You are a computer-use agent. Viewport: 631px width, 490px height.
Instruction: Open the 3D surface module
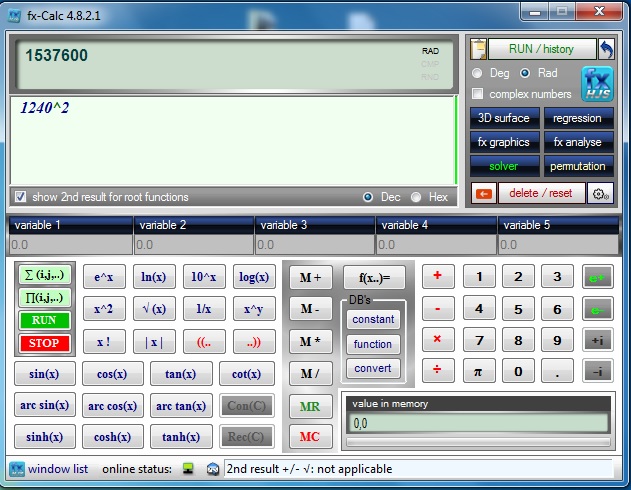coord(505,118)
